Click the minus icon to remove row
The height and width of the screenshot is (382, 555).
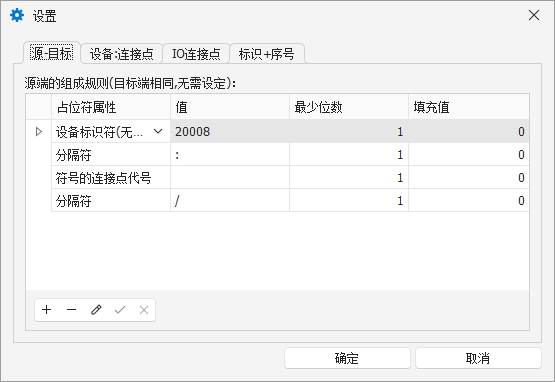71,310
